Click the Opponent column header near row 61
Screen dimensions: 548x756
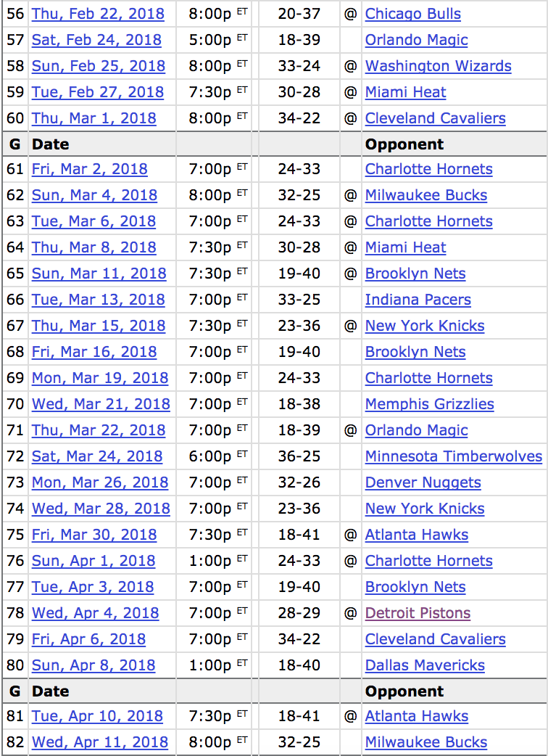click(x=404, y=144)
